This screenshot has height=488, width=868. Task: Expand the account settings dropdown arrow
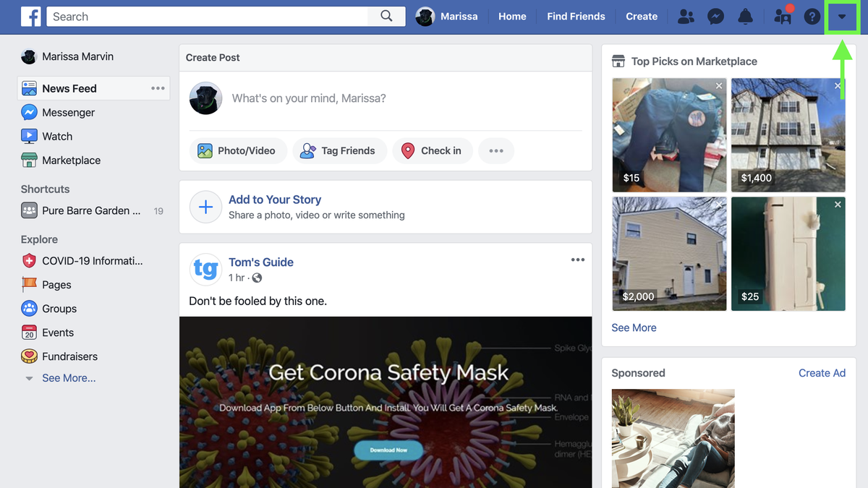[x=842, y=16]
